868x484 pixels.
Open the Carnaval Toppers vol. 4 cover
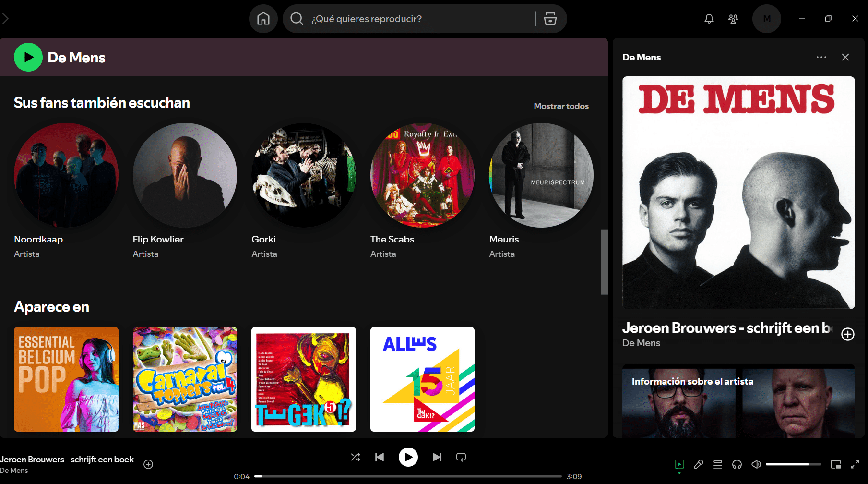pyautogui.click(x=185, y=379)
